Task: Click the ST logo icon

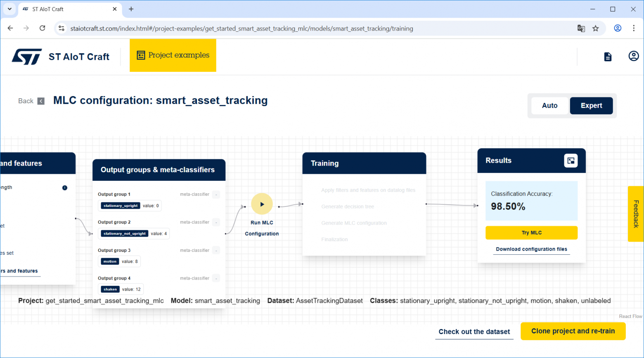Action: [x=27, y=57]
